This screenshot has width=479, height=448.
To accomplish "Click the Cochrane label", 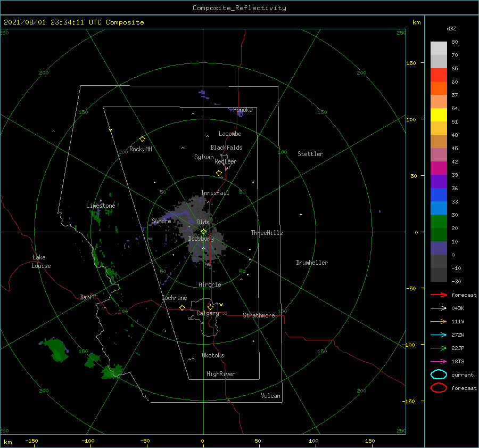I will pyautogui.click(x=174, y=298).
